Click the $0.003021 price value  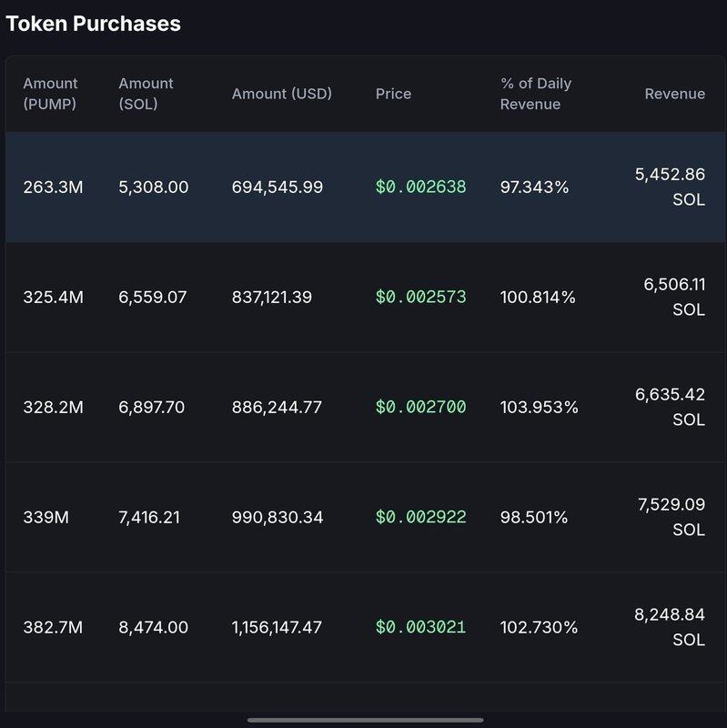[x=420, y=628]
